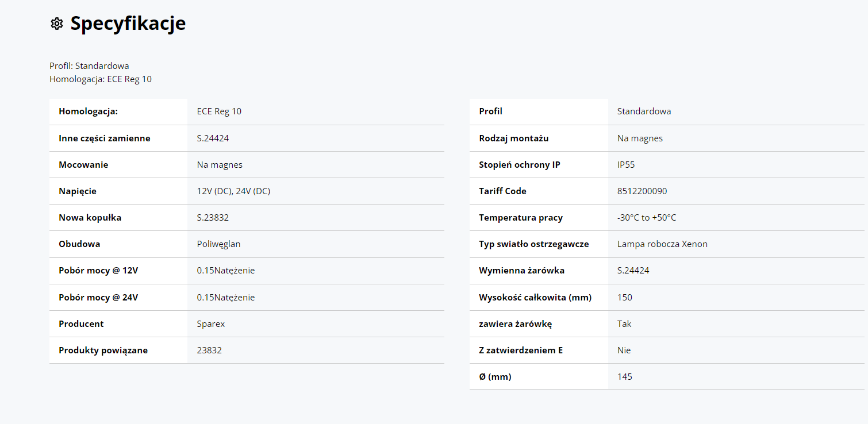Viewport: 868px width, 424px height.
Task: Click the Napięcie value 12V (DC), 24V (DC)
Action: coord(233,191)
